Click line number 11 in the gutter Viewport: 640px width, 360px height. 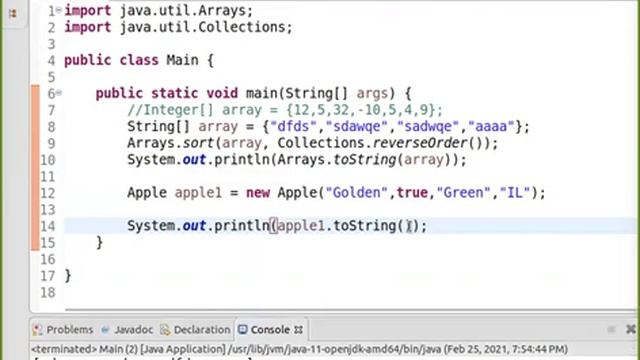pyautogui.click(x=48, y=177)
